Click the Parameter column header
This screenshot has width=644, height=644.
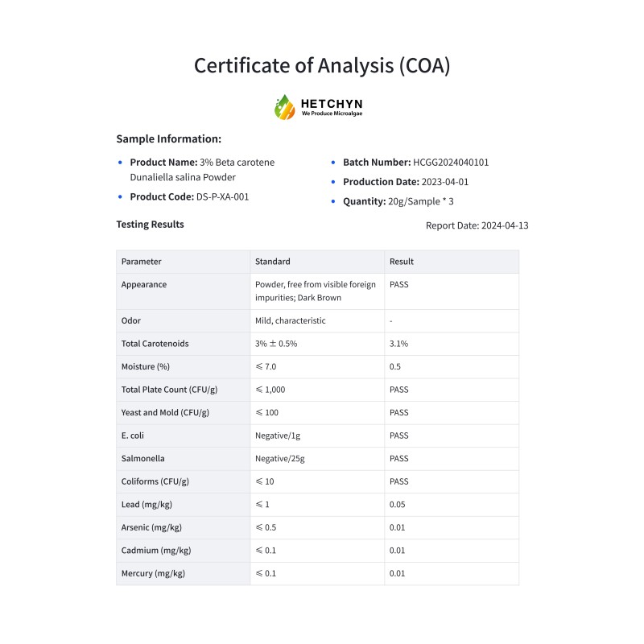pos(142,262)
